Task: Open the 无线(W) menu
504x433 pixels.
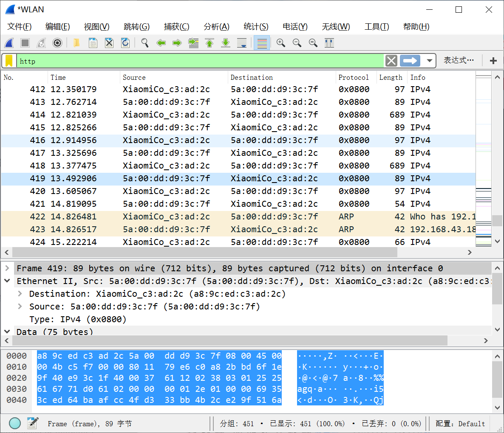Action: click(x=336, y=27)
